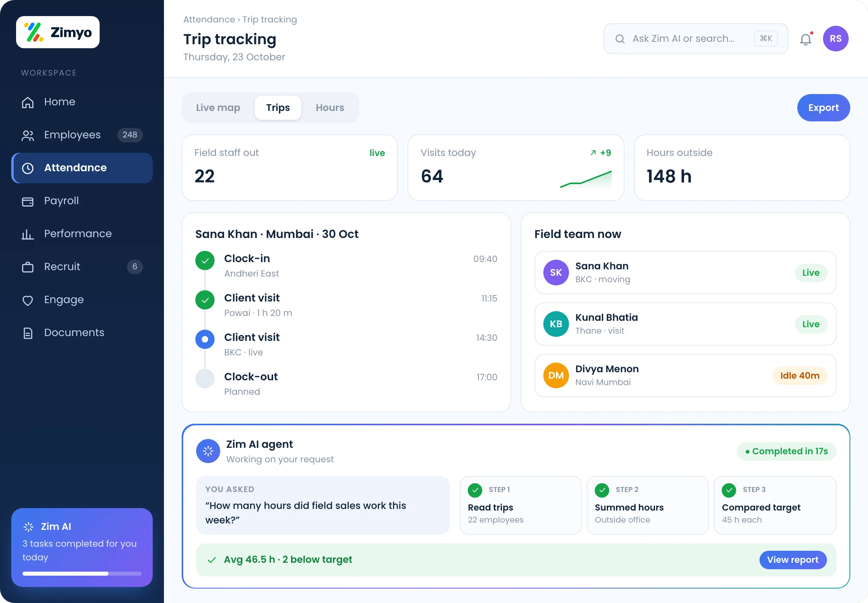Click the Clock-in completed check marker
Image resolution: width=868 pixels, height=603 pixels.
tap(205, 260)
